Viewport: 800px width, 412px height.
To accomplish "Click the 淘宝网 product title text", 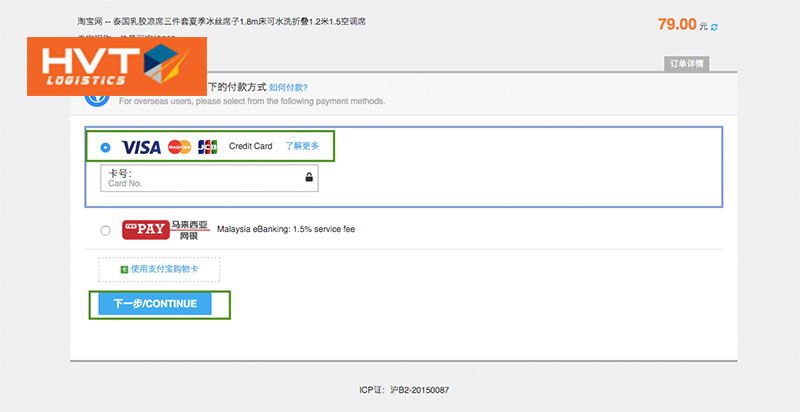I will tap(221, 21).
